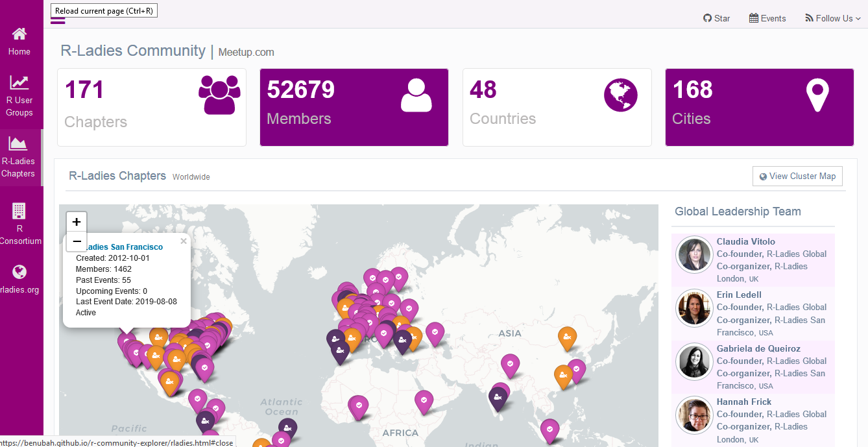Viewport: 868px width, 447px height.
Task: Select 'Created: 2012-10-01' in the popup
Action: click(113, 258)
